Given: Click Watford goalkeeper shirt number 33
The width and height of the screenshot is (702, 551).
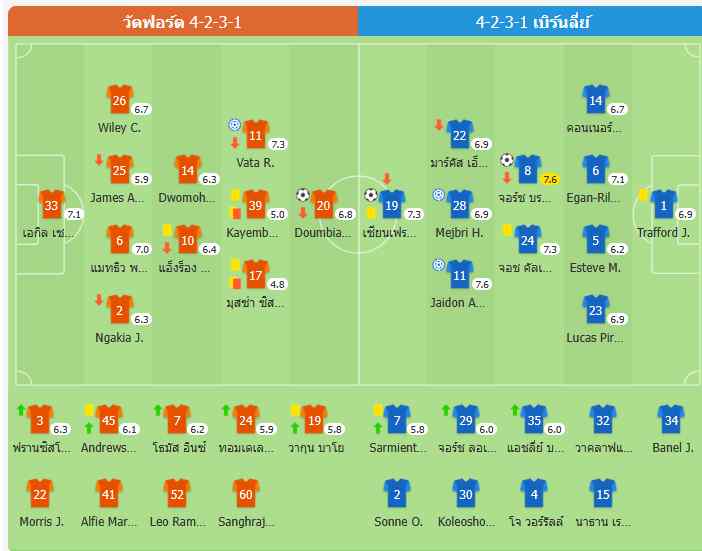Looking at the screenshot, I should tap(52, 205).
